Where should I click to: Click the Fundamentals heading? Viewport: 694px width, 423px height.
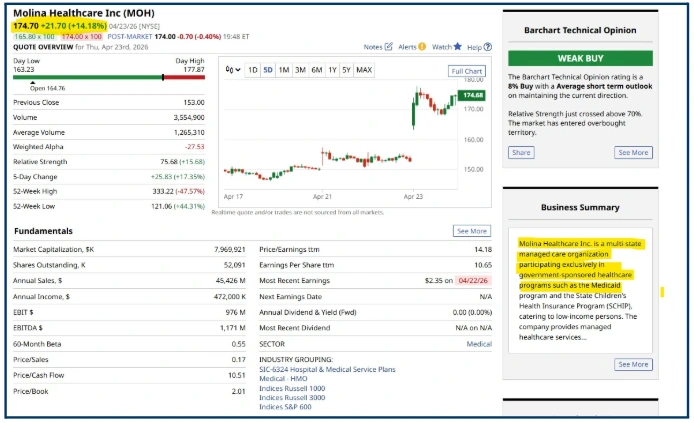tap(43, 231)
